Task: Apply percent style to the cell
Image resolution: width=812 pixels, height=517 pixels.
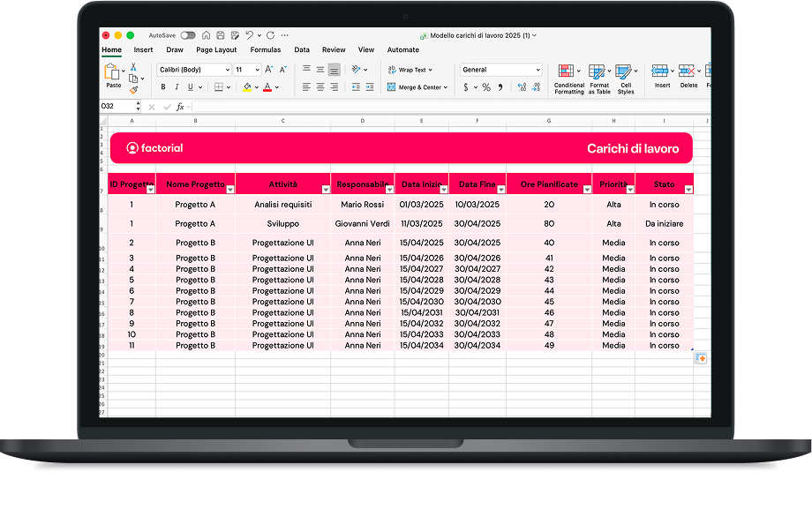Action: [x=485, y=87]
